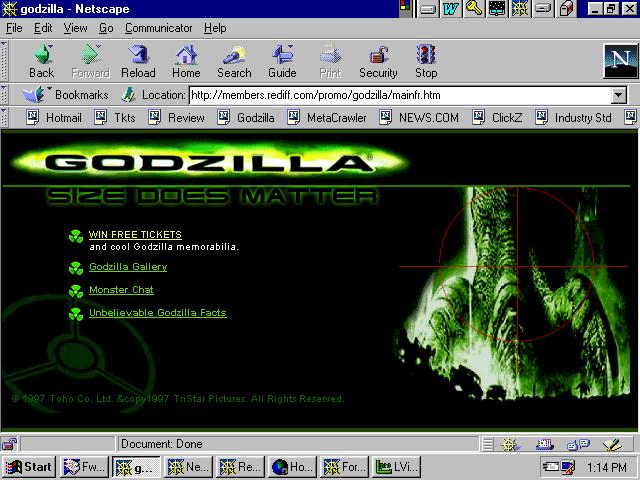Click the Back navigation button

[42, 61]
